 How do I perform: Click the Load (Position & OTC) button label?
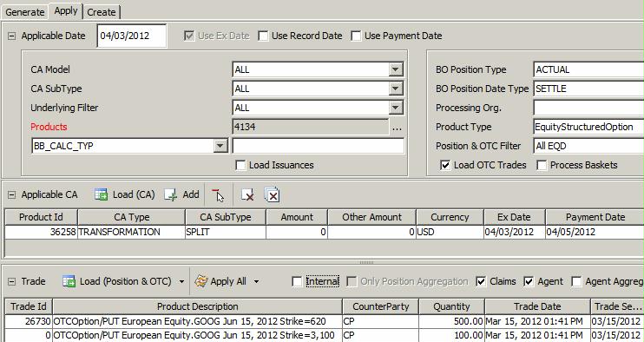point(125,281)
